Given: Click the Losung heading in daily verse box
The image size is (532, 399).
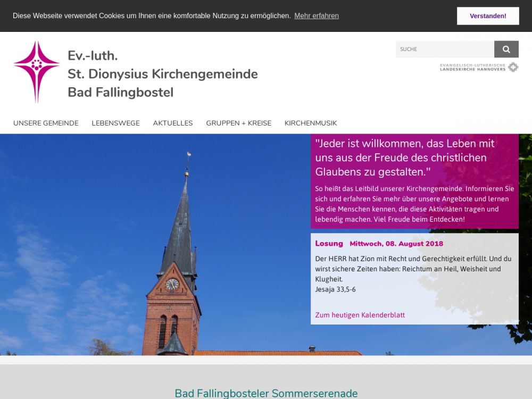Looking at the screenshot, I should tap(329, 243).
